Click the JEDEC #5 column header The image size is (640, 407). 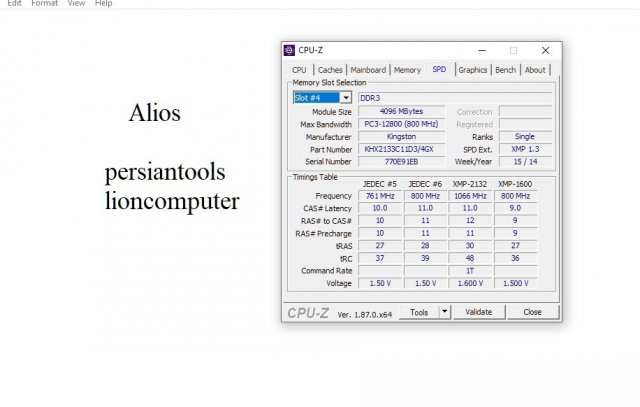pos(380,184)
